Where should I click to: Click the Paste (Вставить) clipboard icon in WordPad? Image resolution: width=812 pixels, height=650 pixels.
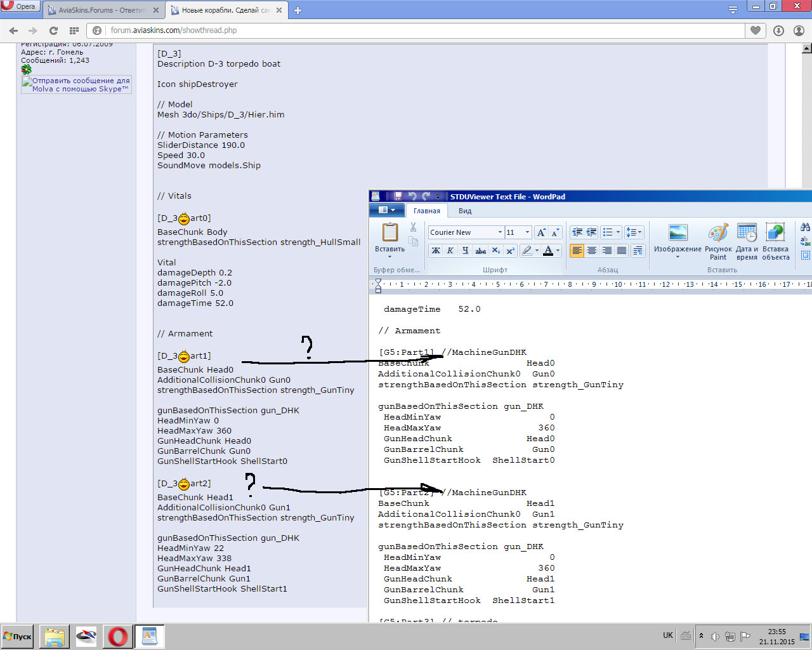390,232
